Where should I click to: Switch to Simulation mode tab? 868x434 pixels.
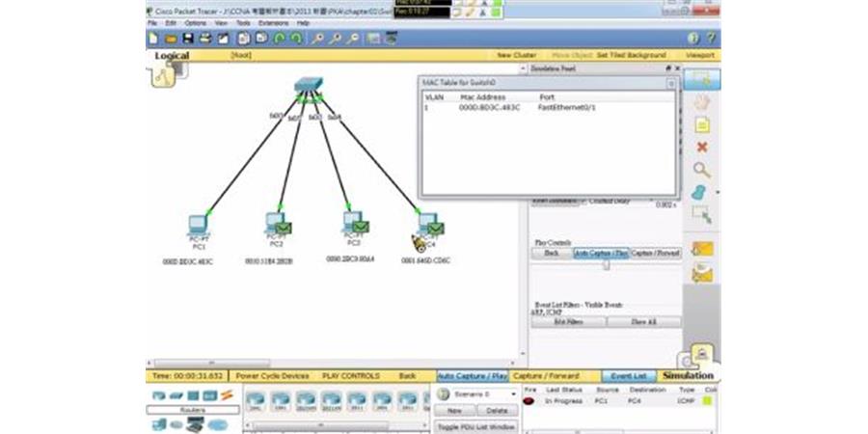688,375
